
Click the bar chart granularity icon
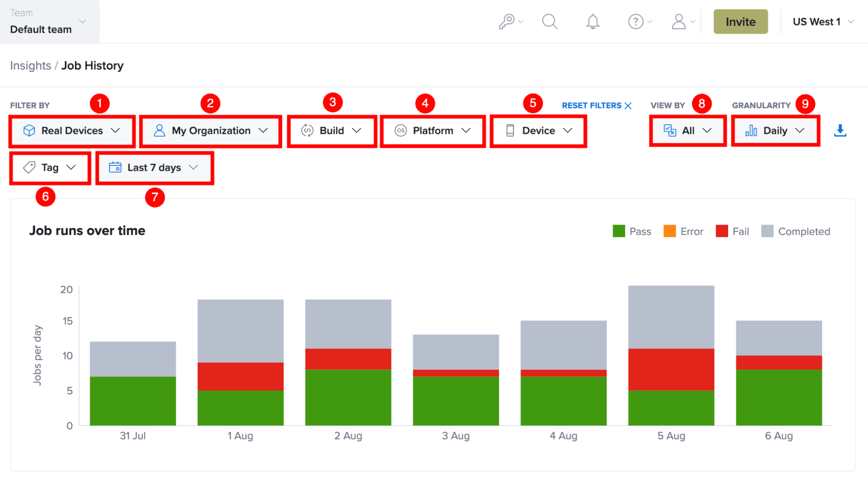click(x=751, y=130)
